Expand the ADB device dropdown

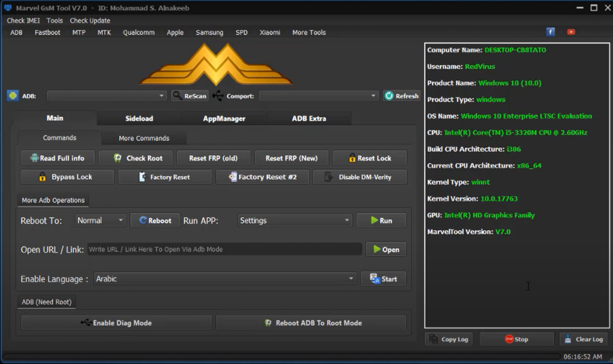107,95
